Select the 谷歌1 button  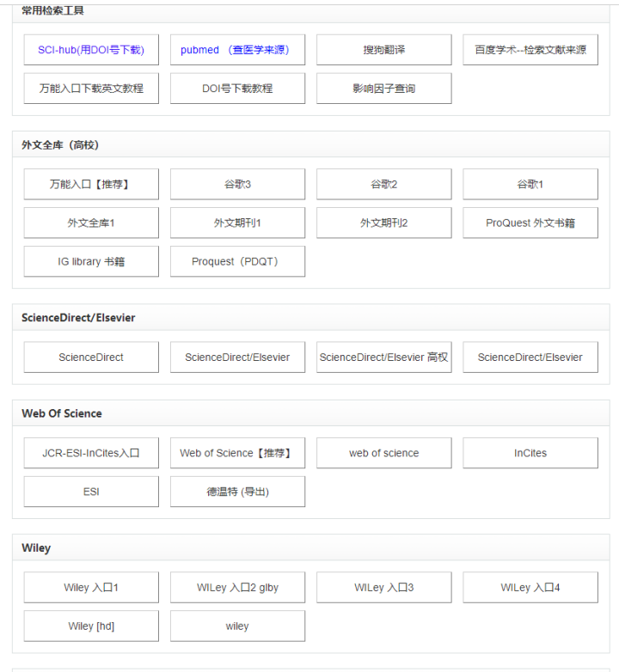[530, 184]
